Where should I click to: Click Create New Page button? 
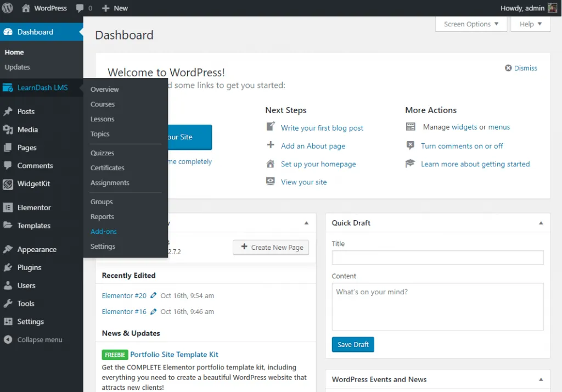(271, 247)
